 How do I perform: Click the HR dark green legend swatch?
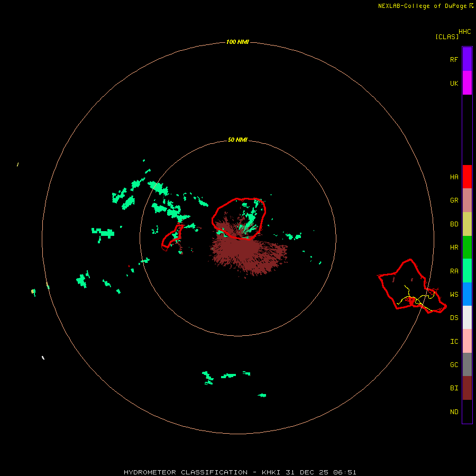467,248
